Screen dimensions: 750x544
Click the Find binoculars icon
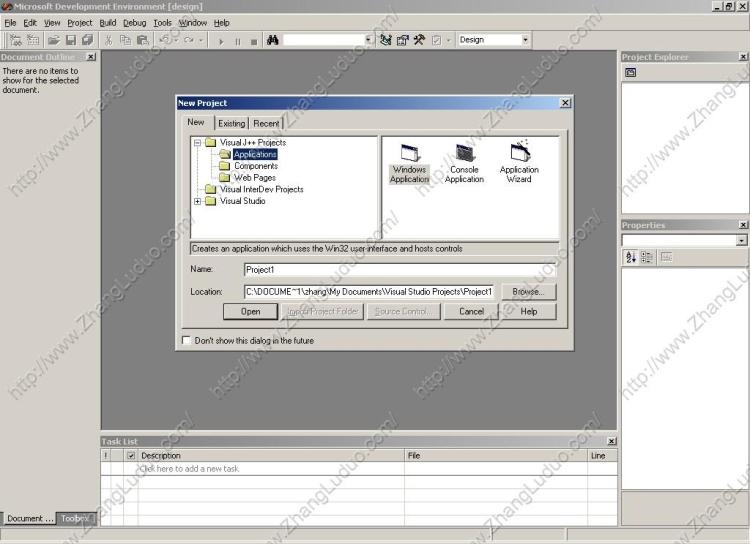pyautogui.click(x=273, y=40)
